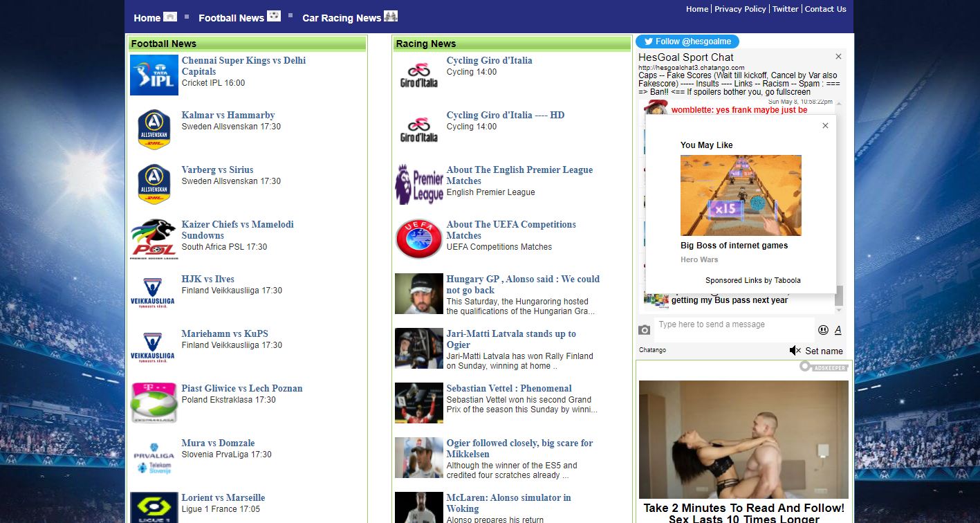The image size is (980, 523).
Task: Click the Alonso photo thumbnail for Hungary GP
Action: tap(419, 293)
